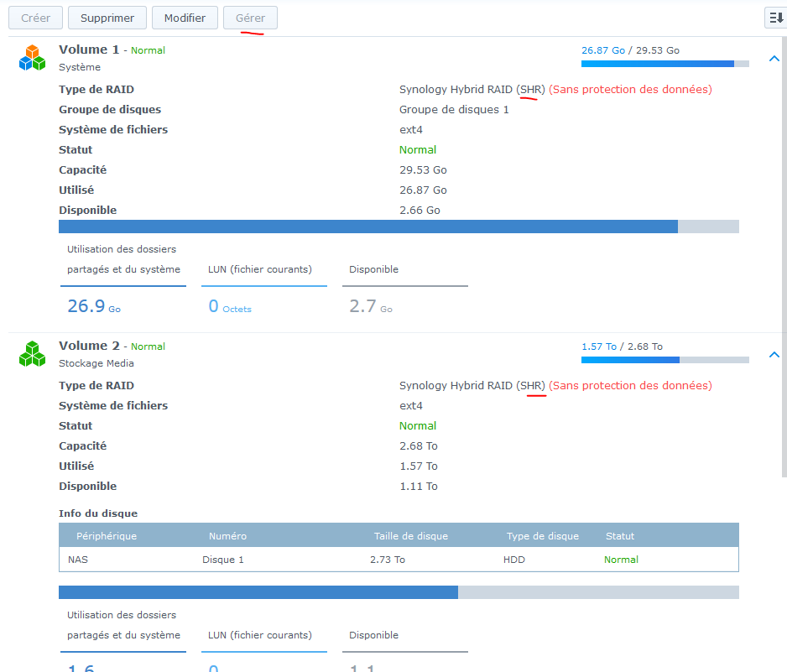Click the Volume 2 header usage bar
The height and width of the screenshot is (672, 787).
click(665, 360)
